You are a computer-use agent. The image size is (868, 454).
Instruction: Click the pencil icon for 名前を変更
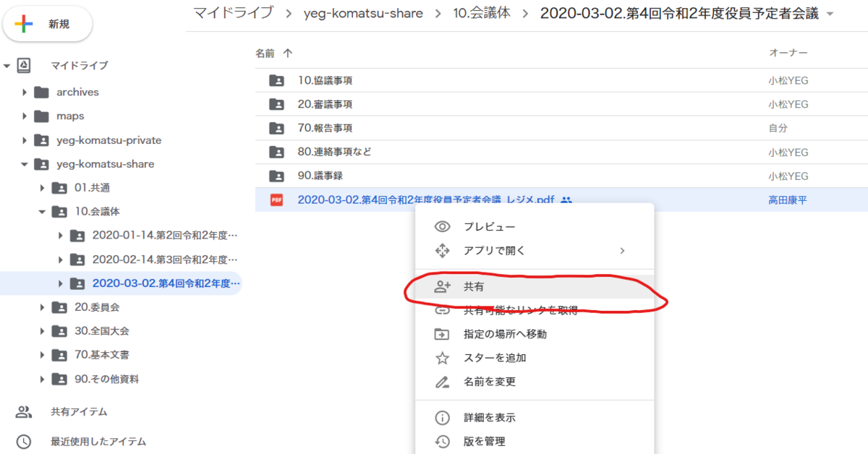click(442, 382)
